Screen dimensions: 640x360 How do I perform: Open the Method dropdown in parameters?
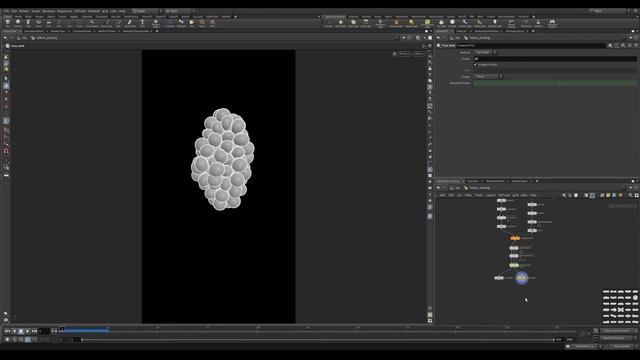point(485,52)
